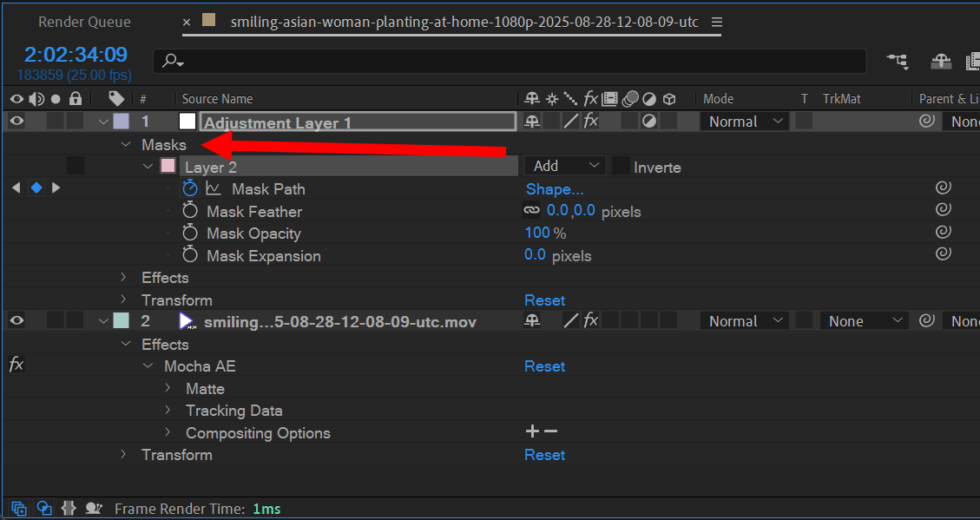The height and width of the screenshot is (520, 980).
Task: Click the timeline search field
Action: (510, 62)
